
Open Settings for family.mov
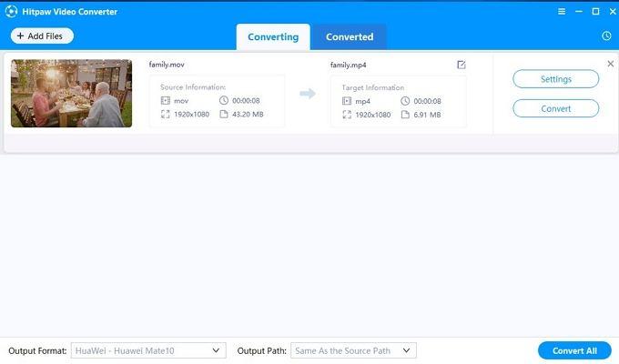pyautogui.click(x=556, y=79)
